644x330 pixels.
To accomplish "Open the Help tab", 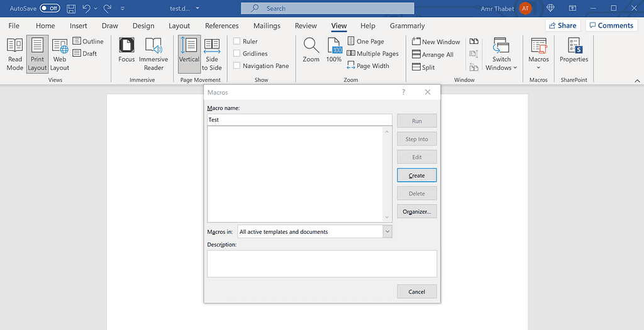I will (367, 25).
